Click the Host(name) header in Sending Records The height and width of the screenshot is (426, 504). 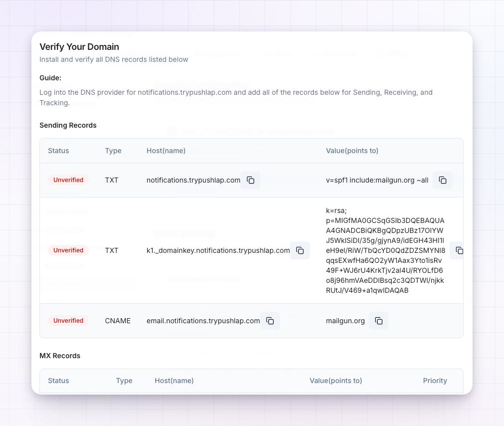[x=166, y=151]
